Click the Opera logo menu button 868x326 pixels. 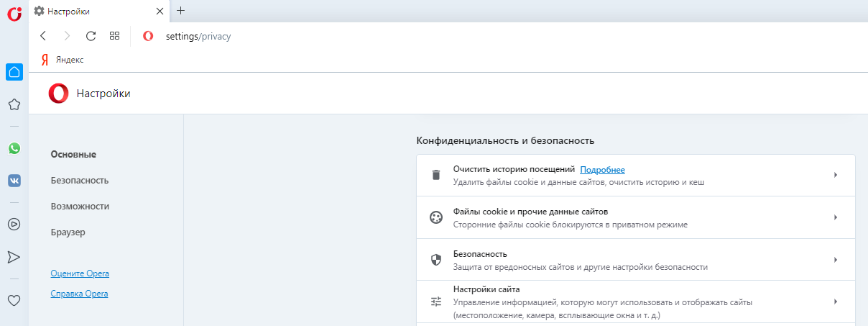13,12
